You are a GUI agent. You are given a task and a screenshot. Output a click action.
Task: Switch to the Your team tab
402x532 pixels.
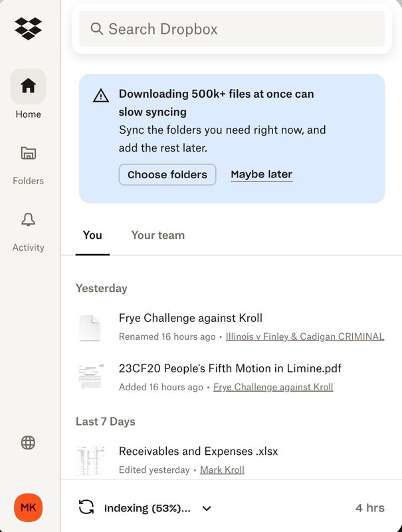coord(158,235)
